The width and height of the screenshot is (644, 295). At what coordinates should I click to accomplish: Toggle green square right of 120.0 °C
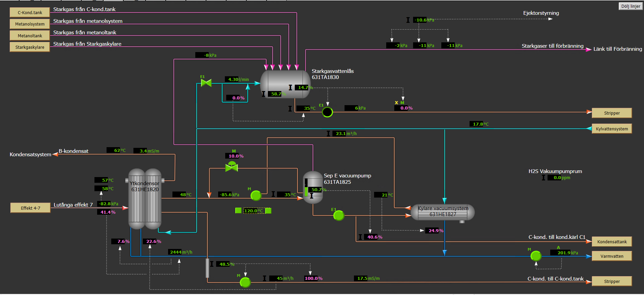(268, 211)
